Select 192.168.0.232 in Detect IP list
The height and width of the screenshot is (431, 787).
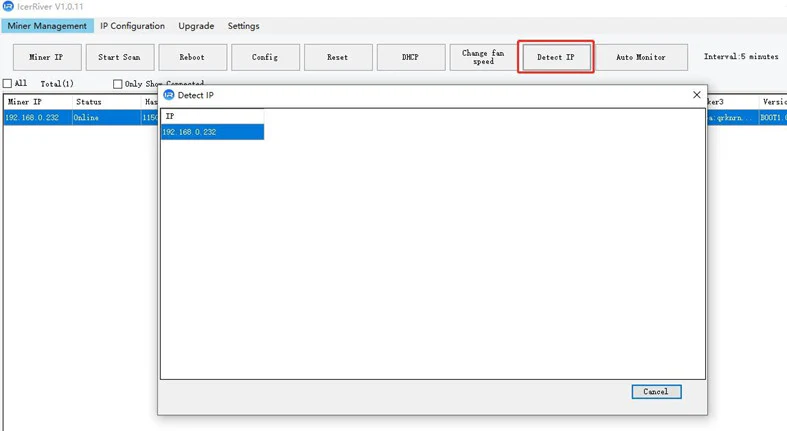pos(211,132)
